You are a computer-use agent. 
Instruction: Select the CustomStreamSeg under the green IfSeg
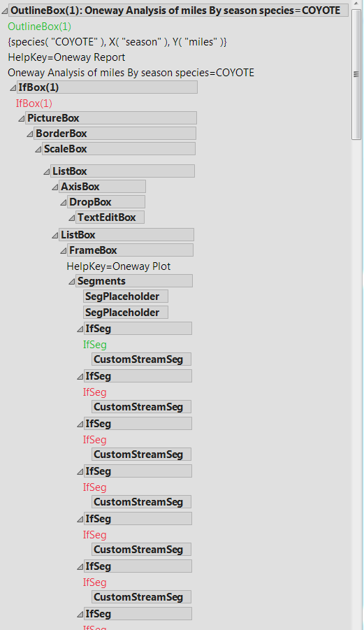[141, 359]
